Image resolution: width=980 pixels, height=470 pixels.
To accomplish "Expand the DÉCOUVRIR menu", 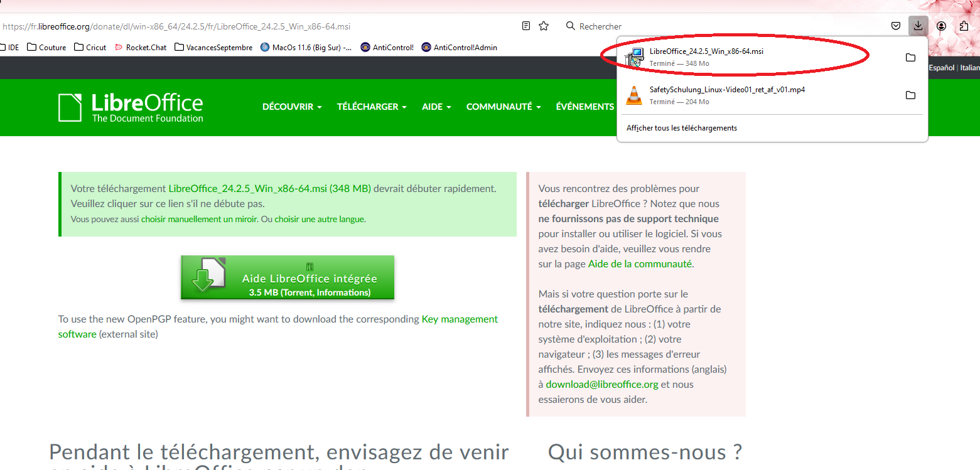I will [292, 107].
